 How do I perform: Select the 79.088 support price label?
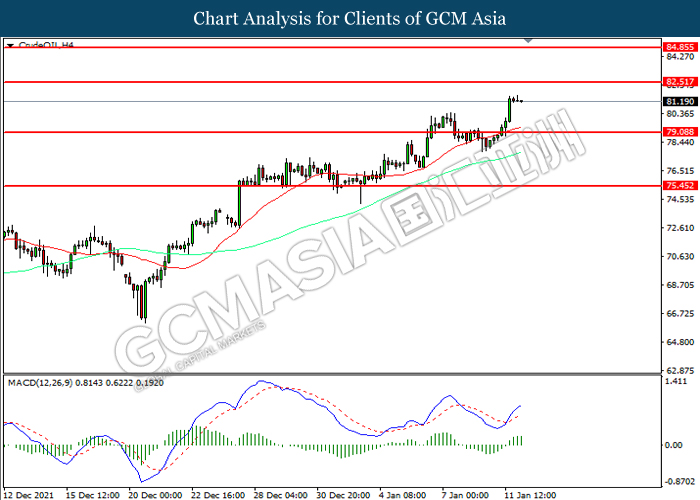[680, 132]
